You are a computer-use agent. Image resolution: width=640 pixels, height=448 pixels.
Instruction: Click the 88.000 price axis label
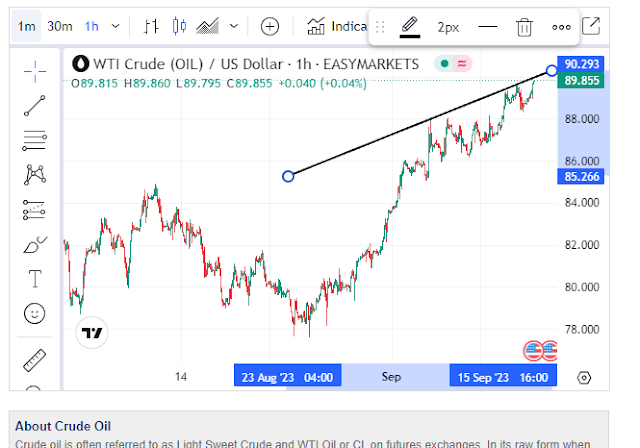(582, 119)
